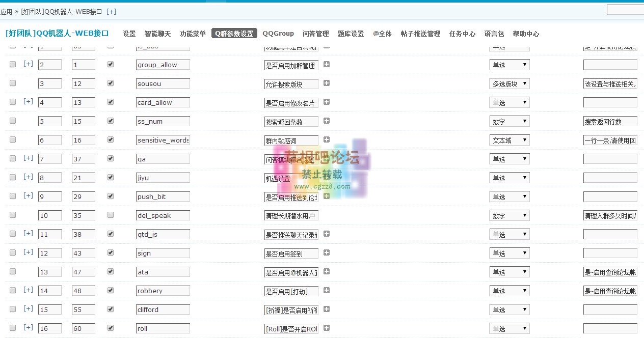Expand the [+] sub-items for clifford row
This screenshot has width=644, height=338.
(x=28, y=308)
